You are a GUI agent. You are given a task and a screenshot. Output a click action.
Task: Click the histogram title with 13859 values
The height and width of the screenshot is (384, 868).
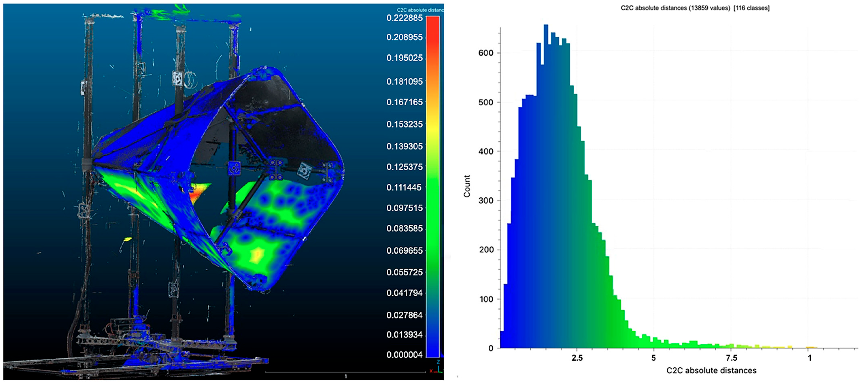coord(695,8)
